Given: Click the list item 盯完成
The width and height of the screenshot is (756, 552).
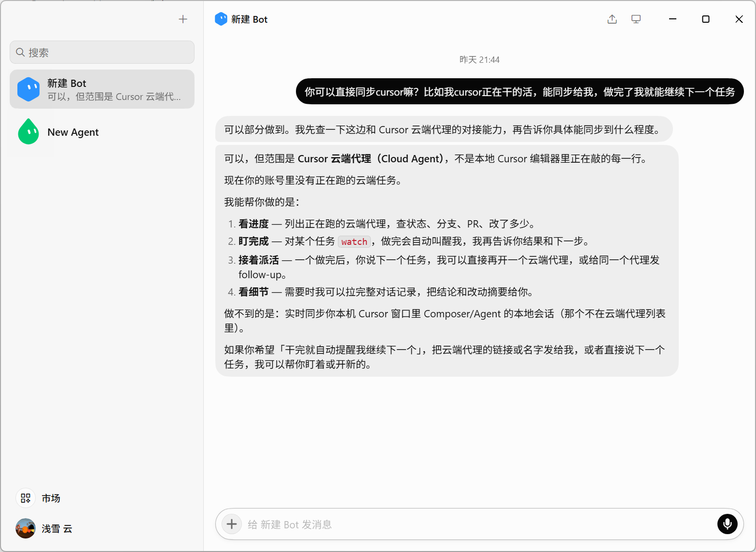Looking at the screenshot, I should point(409,241).
